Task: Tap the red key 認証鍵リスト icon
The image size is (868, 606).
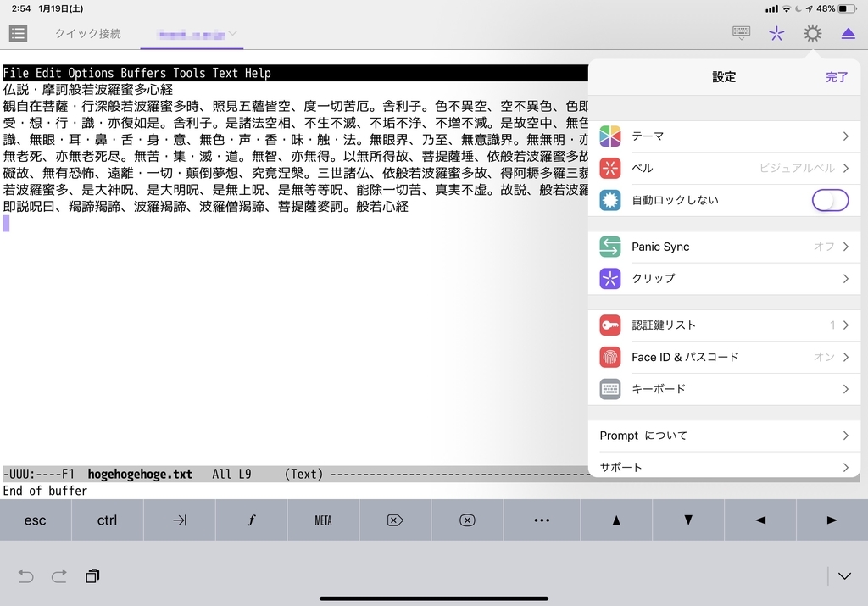Action: point(610,325)
